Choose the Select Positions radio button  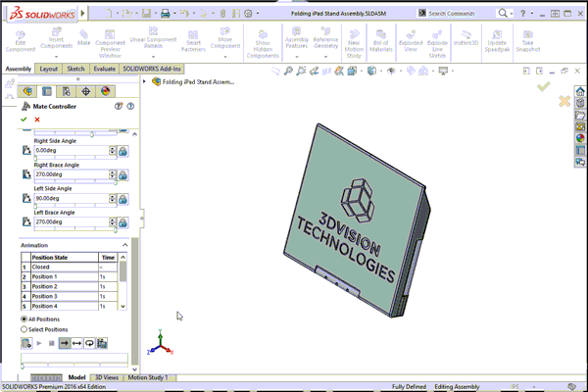[x=24, y=330]
